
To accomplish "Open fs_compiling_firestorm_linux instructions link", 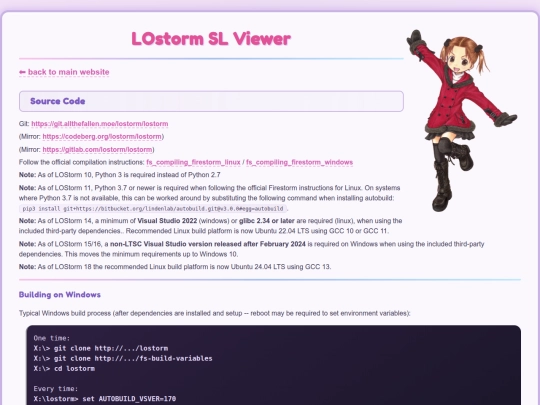I will pos(193,162).
